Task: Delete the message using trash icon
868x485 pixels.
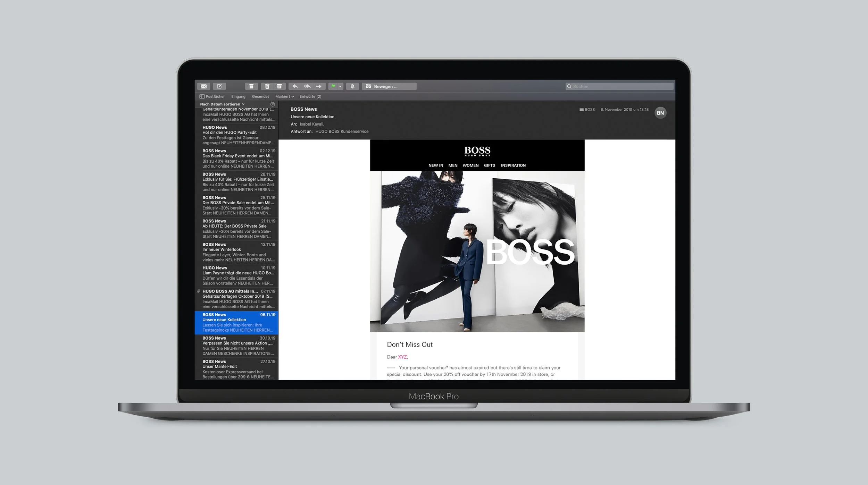Action: click(x=267, y=86)
